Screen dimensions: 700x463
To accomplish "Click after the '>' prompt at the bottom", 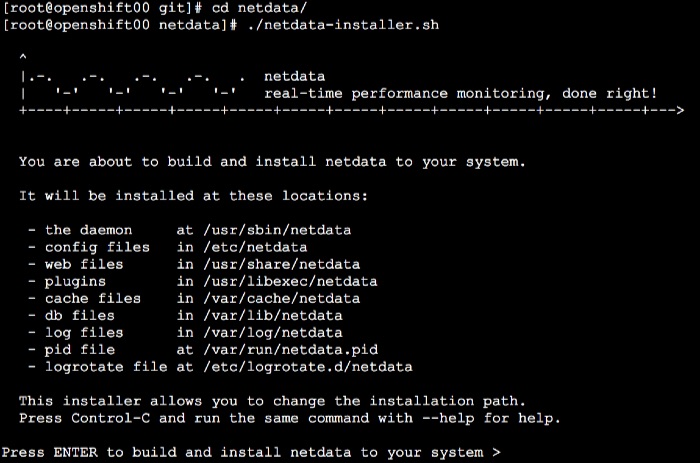I will (509, 453).
